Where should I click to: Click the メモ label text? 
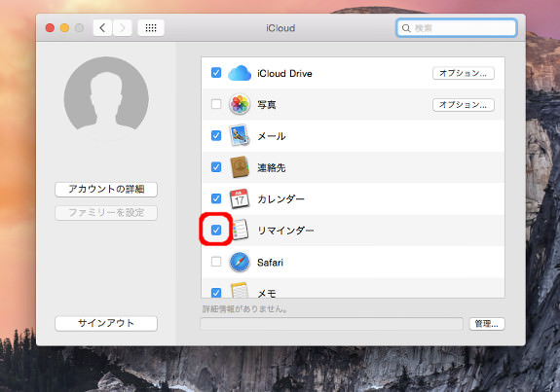(267, 294)
